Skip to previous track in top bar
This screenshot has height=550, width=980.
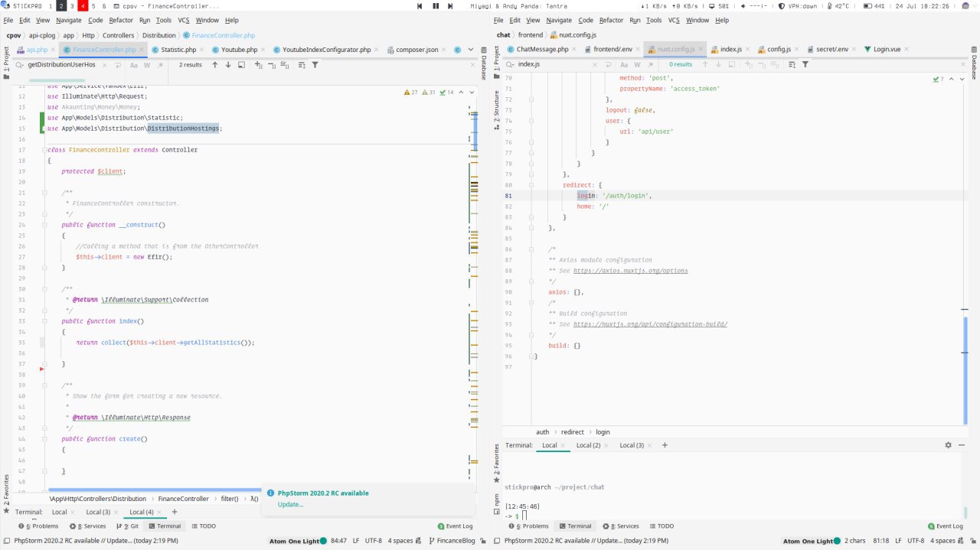(421, 6)
